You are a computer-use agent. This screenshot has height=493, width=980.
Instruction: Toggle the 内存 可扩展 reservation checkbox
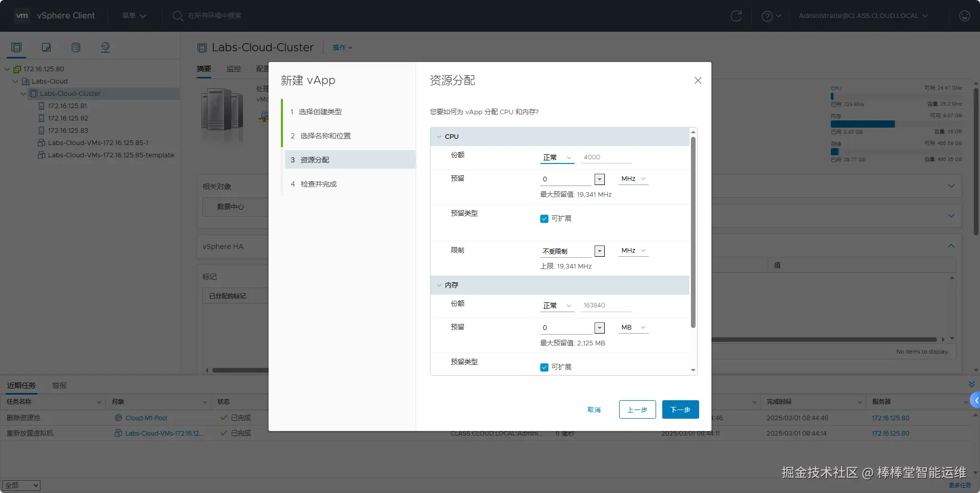click(x=544, y=367)
